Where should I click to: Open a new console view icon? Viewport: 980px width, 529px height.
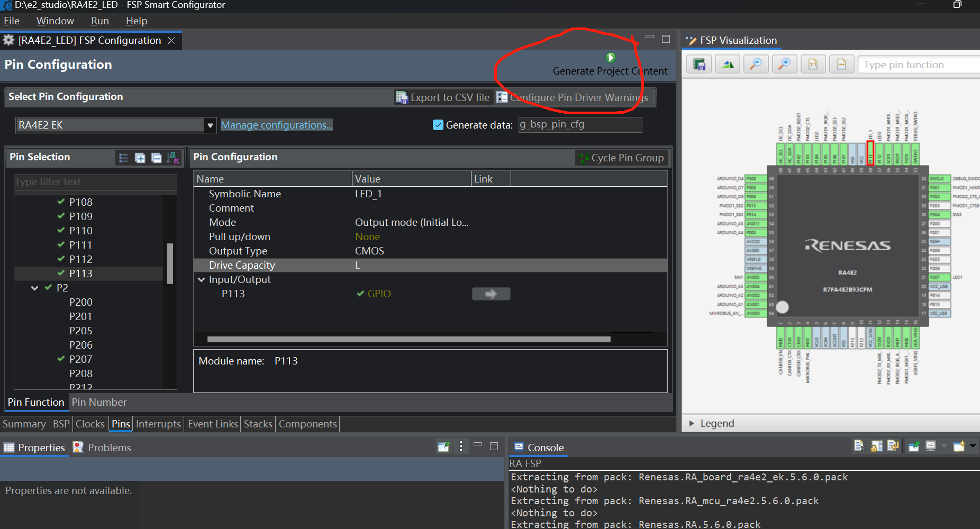pos(959,446)
